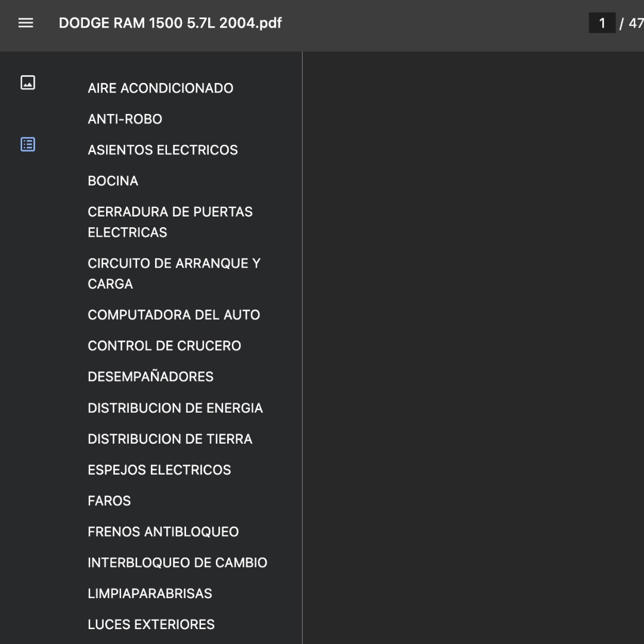Select the DESEMPAÑADORES outline item
This screenshot has height=644, width=644.
[x=151, y=377]
